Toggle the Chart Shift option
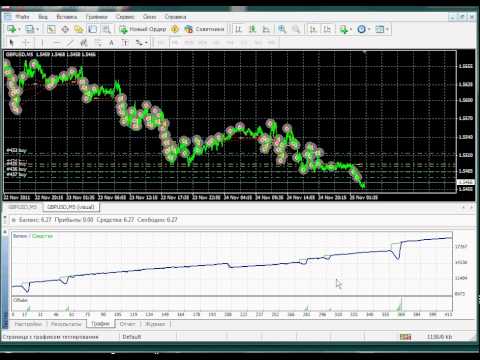This screenshot has width=480, height=360. [x=327, y=29]
